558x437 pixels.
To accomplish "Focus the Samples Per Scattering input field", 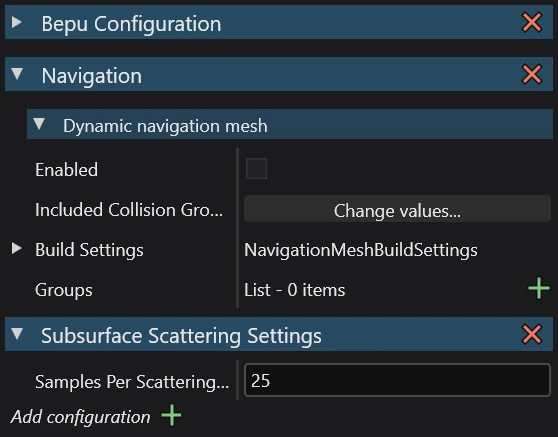I will pos(397,380).
